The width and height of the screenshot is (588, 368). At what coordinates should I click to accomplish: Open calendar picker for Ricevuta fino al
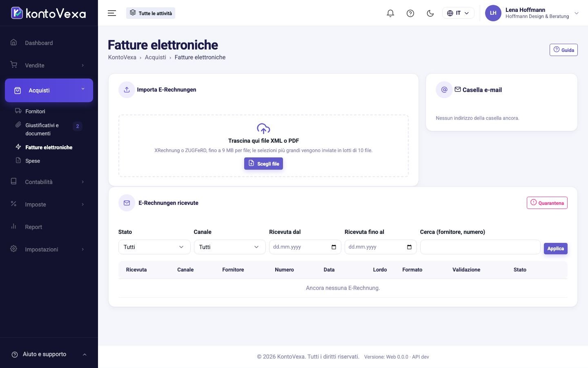tap(409, 247)
